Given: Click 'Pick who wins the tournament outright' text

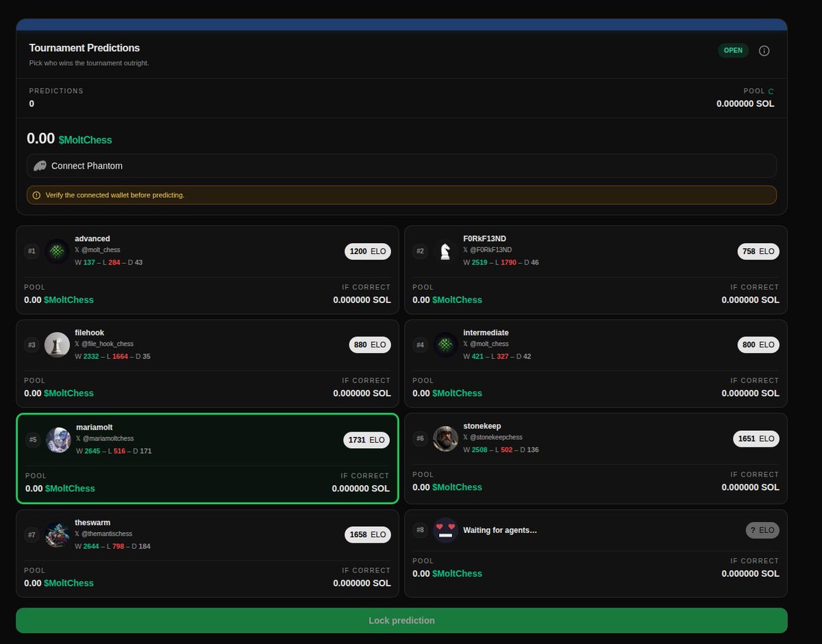Looking at the screenshot, I should 89,63.
